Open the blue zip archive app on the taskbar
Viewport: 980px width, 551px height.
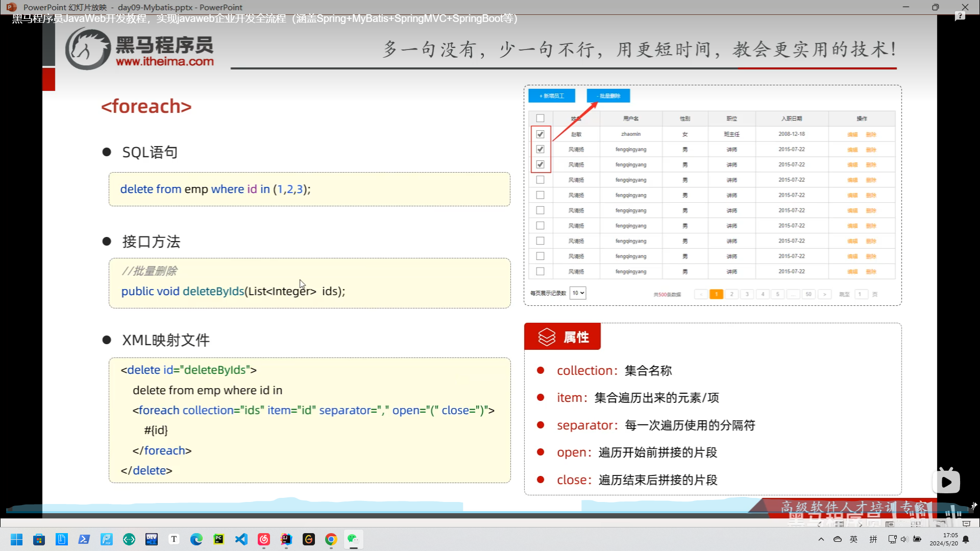(62, 539)
